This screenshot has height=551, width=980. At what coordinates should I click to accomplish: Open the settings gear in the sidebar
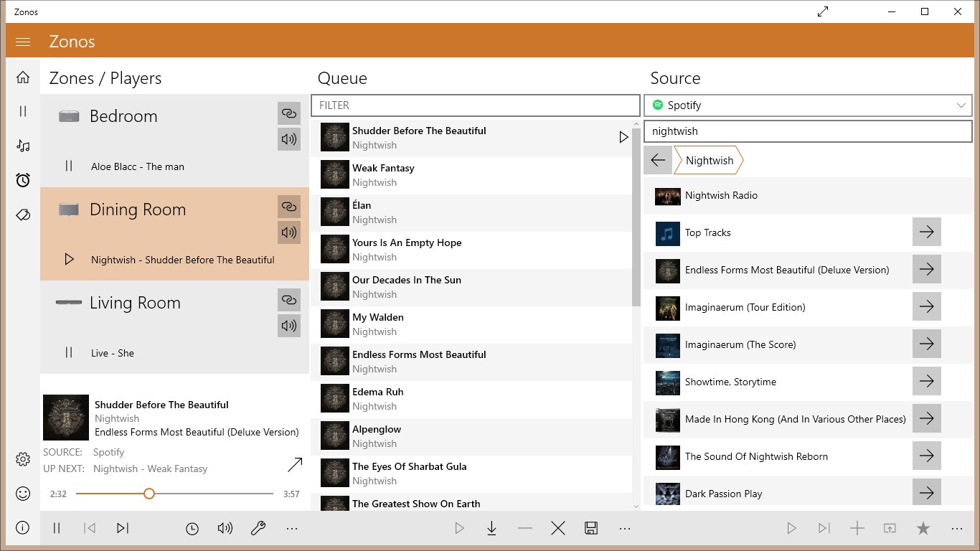[x=23, y=459]
